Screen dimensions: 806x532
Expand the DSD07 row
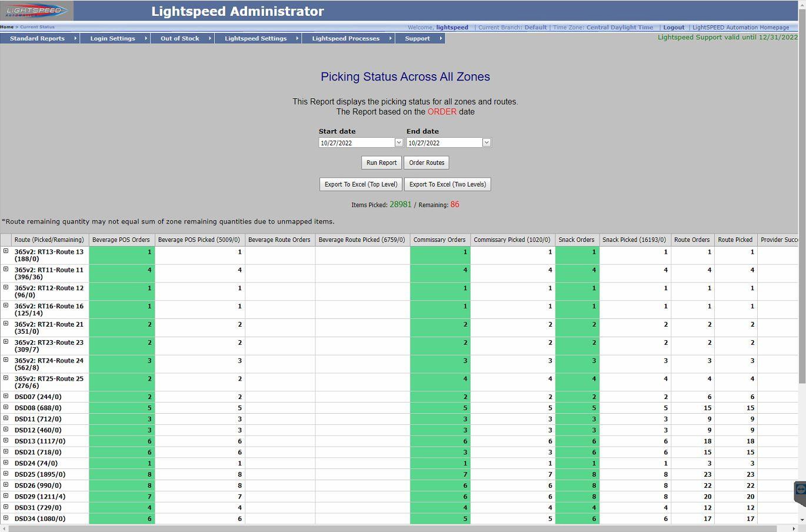click(x=6, y=396)
